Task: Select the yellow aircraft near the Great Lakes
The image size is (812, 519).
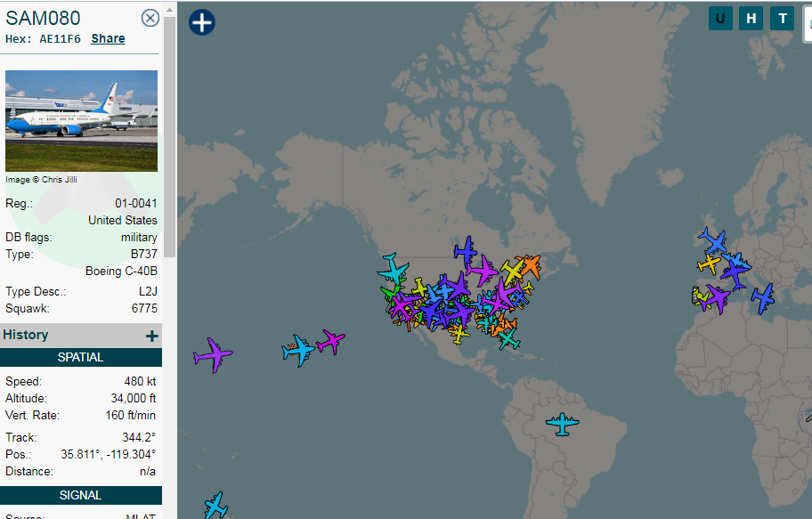Action: (x=513, y=271)
